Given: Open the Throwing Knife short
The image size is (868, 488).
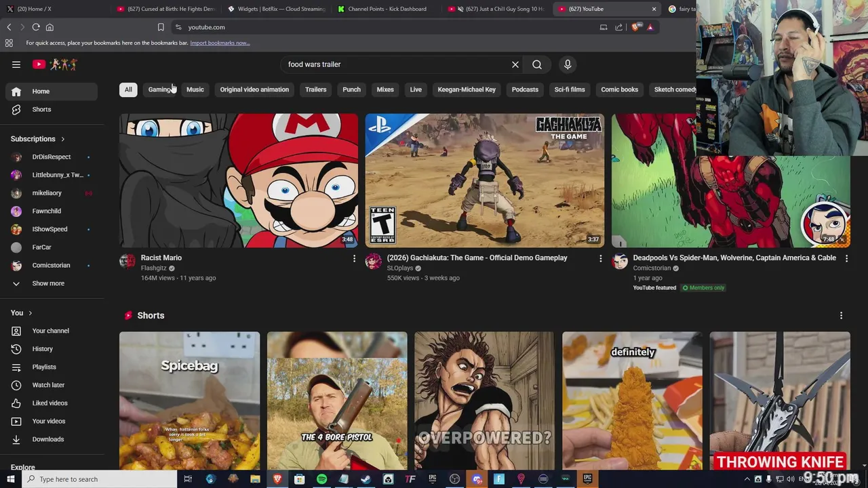Looking at the screenshot, I should [780, 401].
